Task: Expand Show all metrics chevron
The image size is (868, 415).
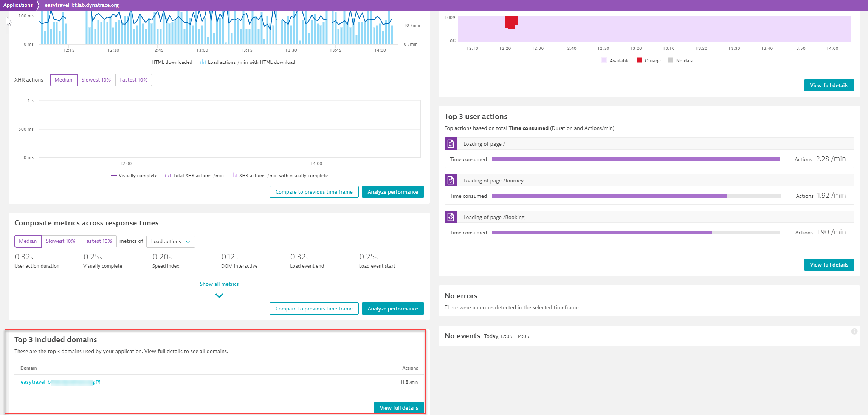Action: [x=219, y=296]
